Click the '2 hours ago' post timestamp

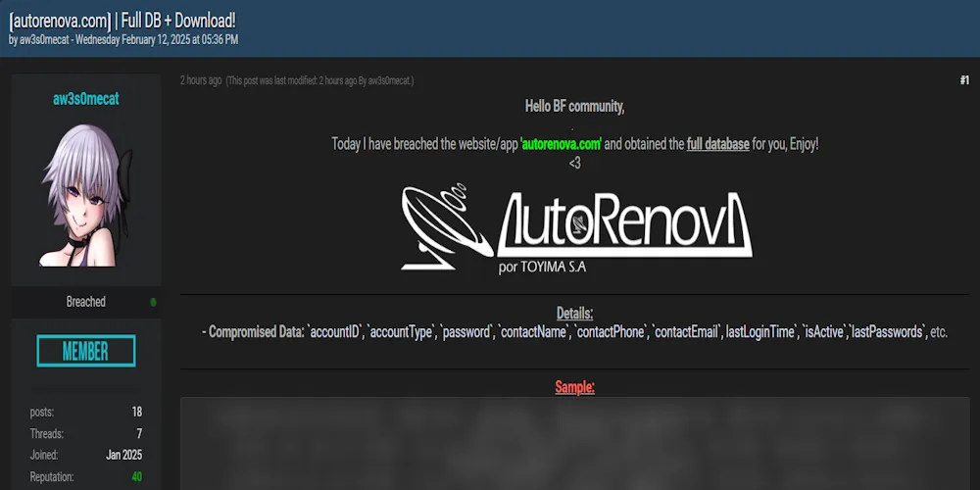(201, 80)
